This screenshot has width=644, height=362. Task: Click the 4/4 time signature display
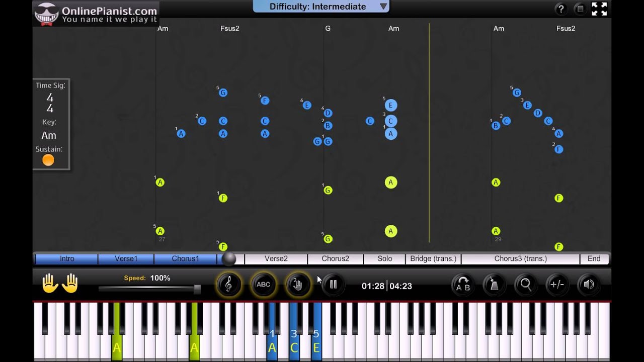click(50, 103)
